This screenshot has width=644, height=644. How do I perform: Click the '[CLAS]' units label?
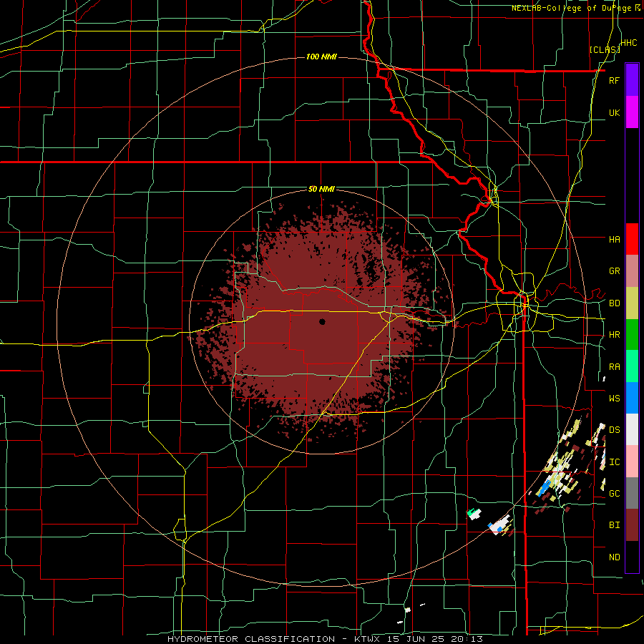point(605,50)
